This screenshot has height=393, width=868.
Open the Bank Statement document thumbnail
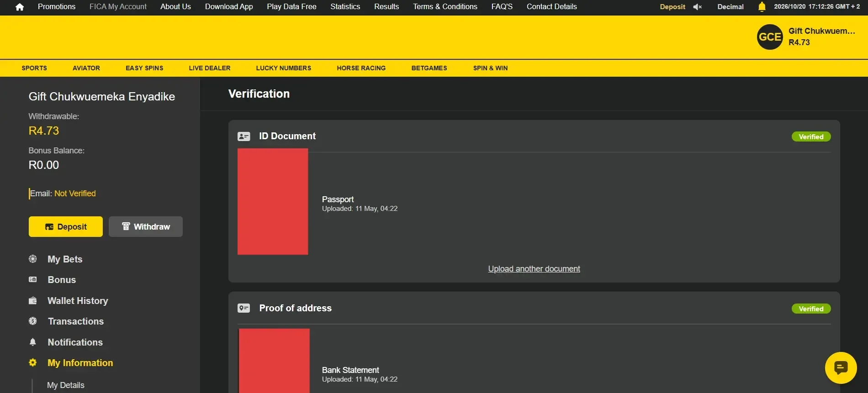[274, 361]
